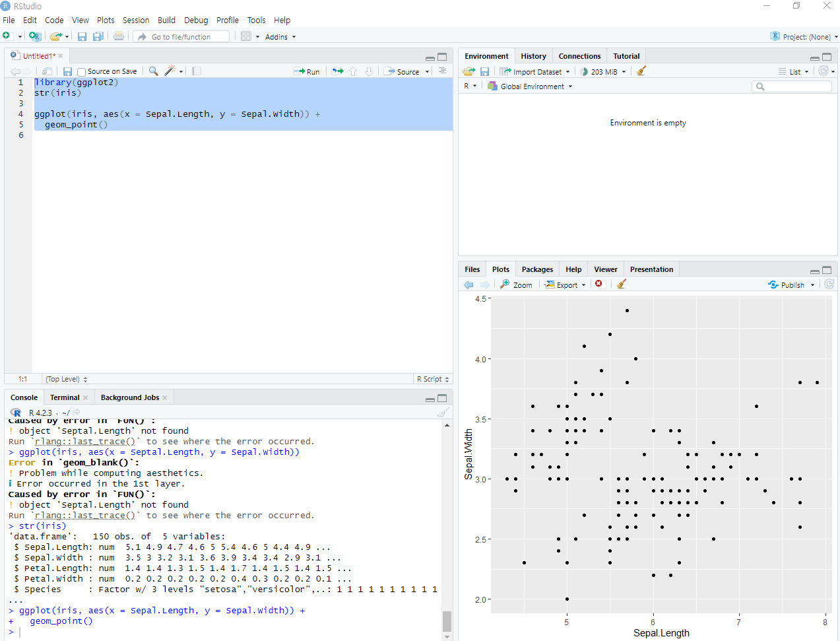Click the Run button in script editor
Image resolution: width=840 pixels, height=641 pixels.
(x=307, y=71)
